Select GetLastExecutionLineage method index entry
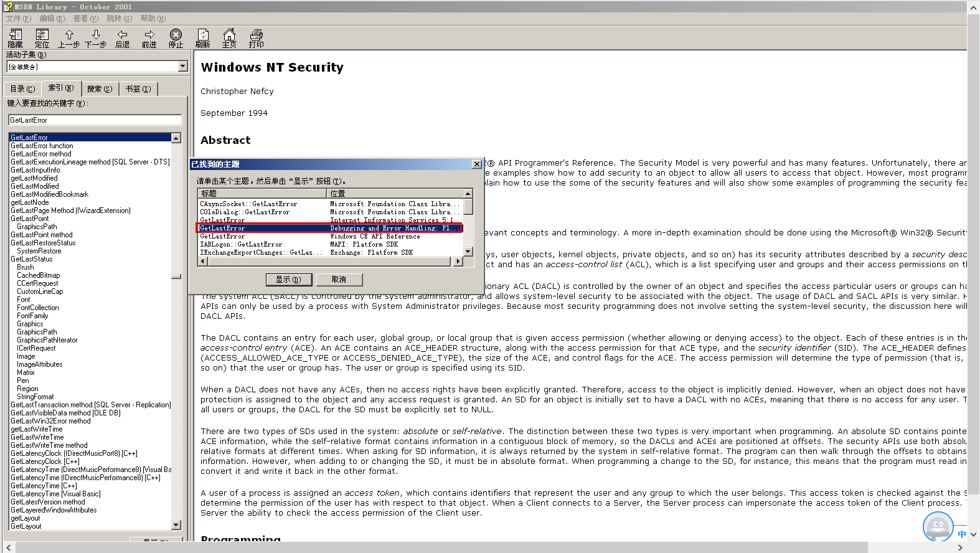980x553 pixels. (90, 162)
